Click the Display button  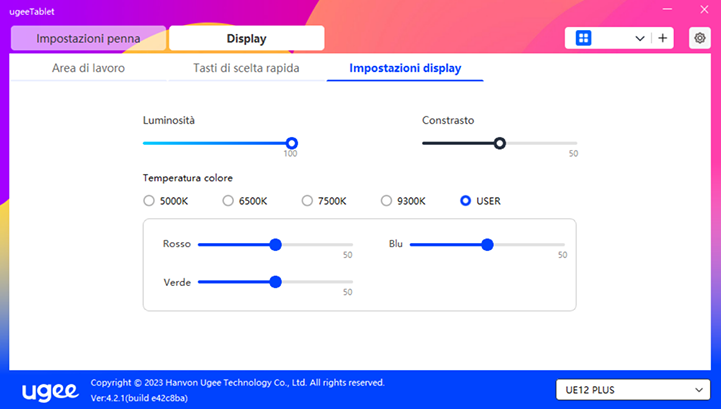coord(246,39)
